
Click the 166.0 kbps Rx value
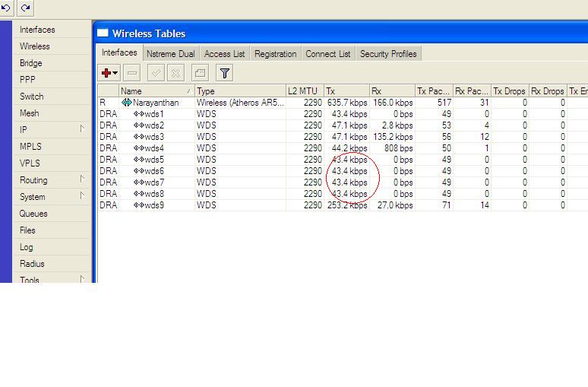click(393, 103)
